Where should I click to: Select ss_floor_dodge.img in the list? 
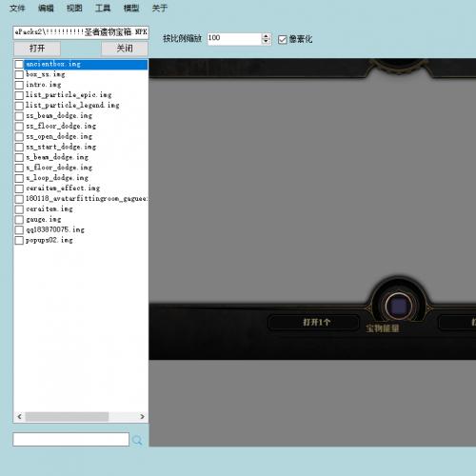click(x=61, y=127)
